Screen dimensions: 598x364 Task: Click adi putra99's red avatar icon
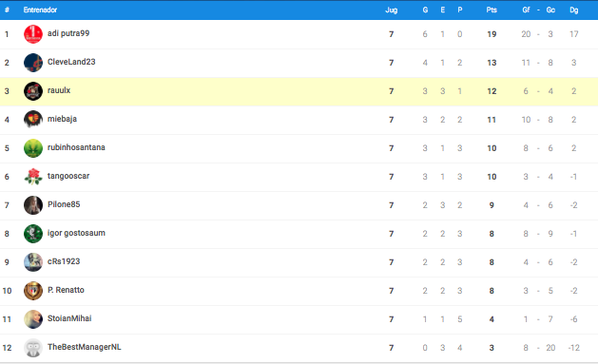[33, 34]
